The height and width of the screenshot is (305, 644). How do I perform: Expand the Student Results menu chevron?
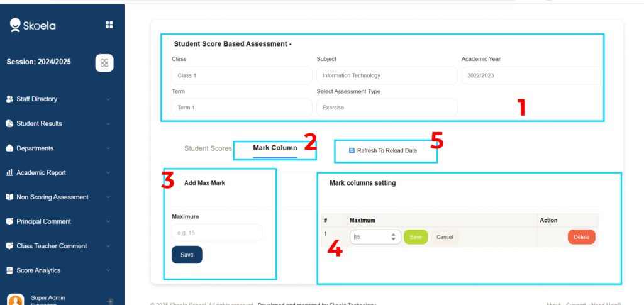[108, 124]
